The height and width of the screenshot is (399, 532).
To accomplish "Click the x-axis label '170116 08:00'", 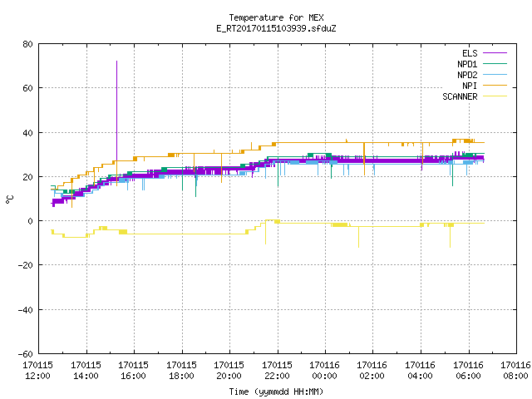I will [515, 371].
